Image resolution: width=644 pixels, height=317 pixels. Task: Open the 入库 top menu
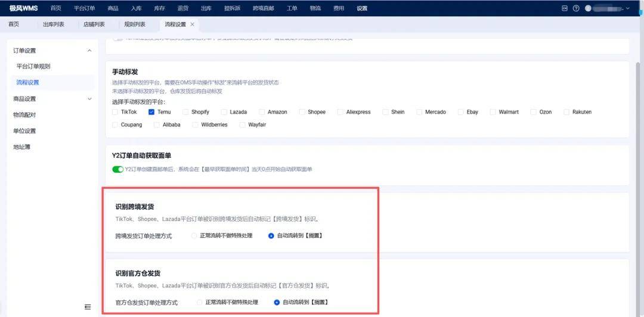coord(137,8)
